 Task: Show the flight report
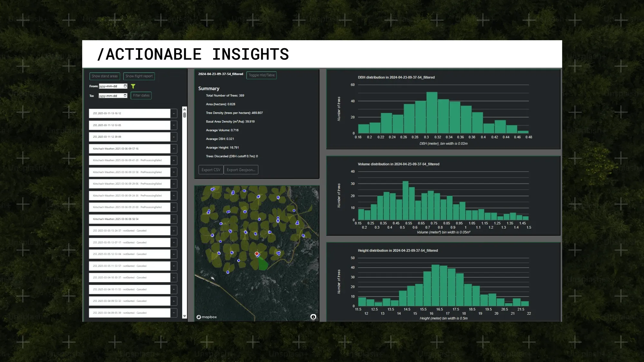click(139, 76)
